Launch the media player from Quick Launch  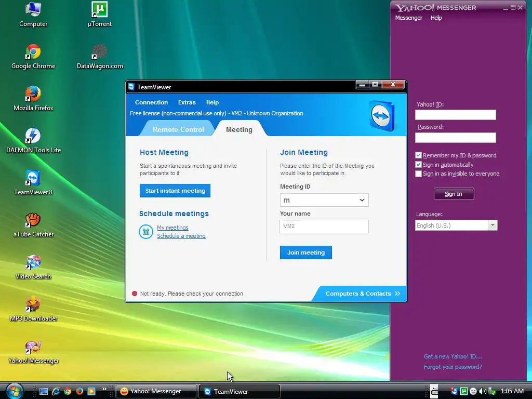tap(91, 391)
